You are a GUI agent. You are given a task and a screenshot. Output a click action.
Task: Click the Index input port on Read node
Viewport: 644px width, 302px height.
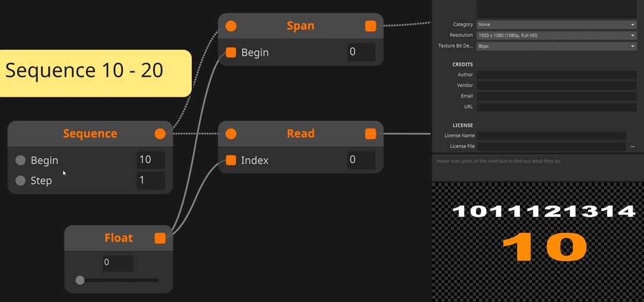tap(231, 161)
